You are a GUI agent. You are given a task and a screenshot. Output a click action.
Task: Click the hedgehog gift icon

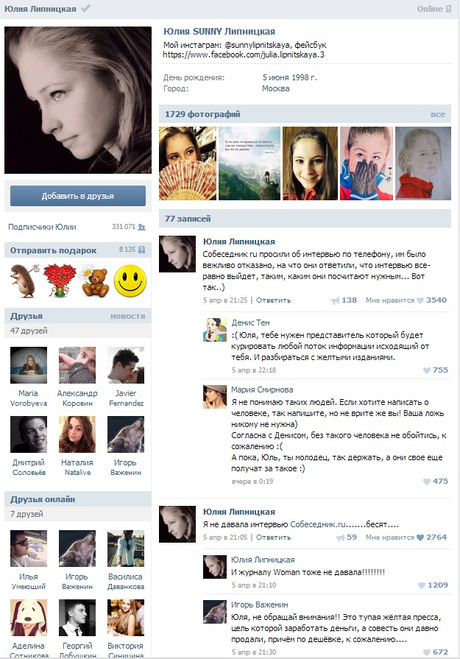[x=24, y=281]
